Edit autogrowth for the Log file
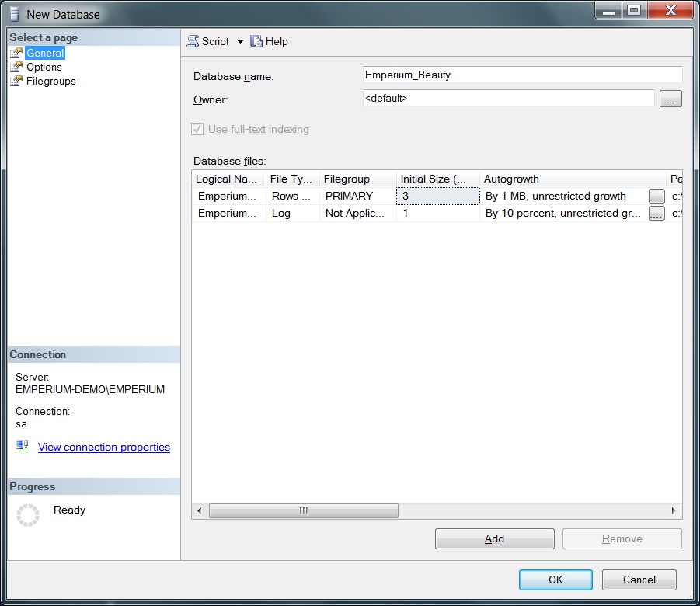This screenshot has width=700, height=606. click(x=656, y=214)
